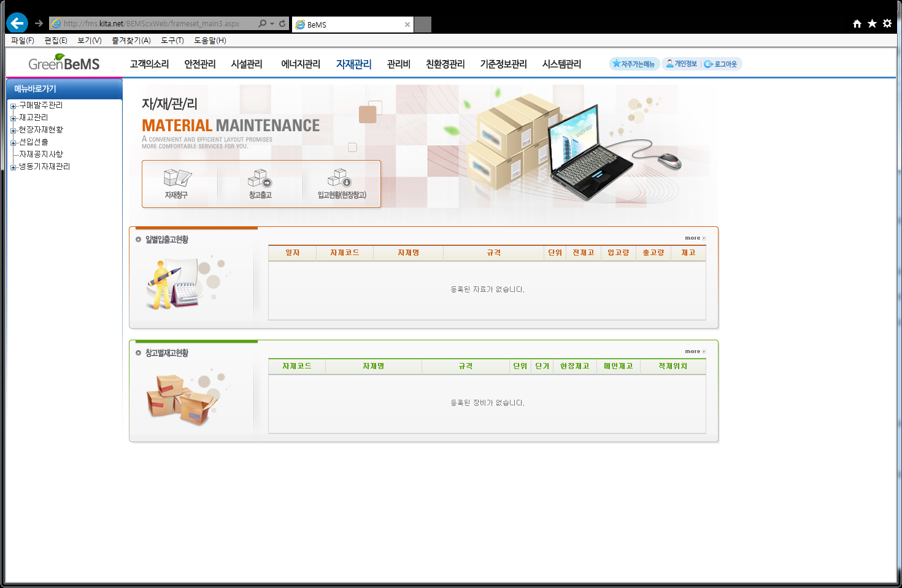Select 자재공지사항 in the sidebar tree
Viewport: 902px width, 588px height.
[x=41, y=155]
